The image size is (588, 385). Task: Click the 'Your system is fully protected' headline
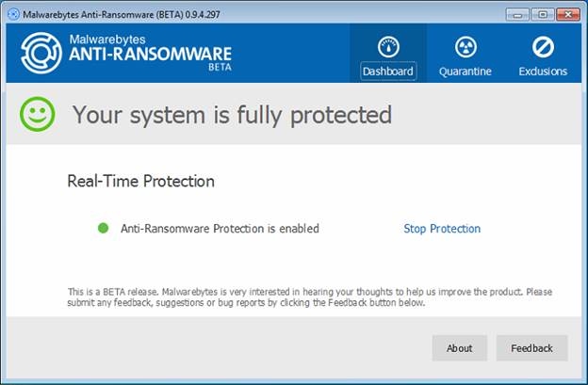pos(232,116)
